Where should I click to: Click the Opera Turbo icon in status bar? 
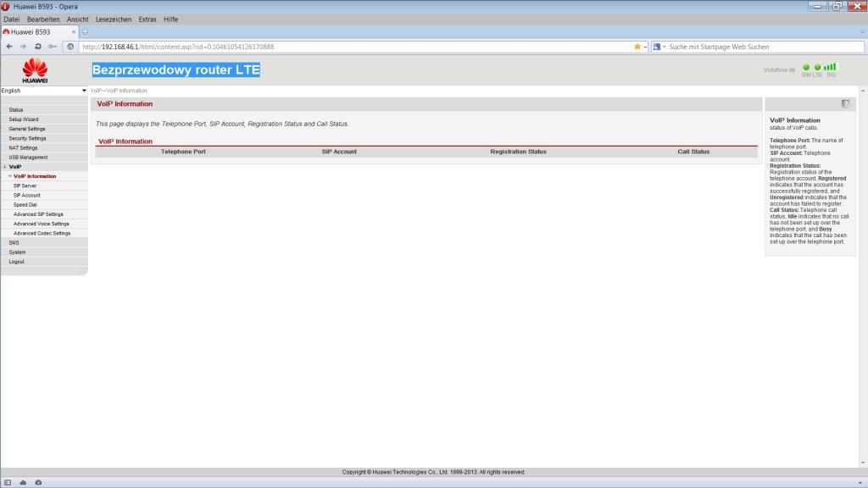pyautogui.click(x=38, y=482)
